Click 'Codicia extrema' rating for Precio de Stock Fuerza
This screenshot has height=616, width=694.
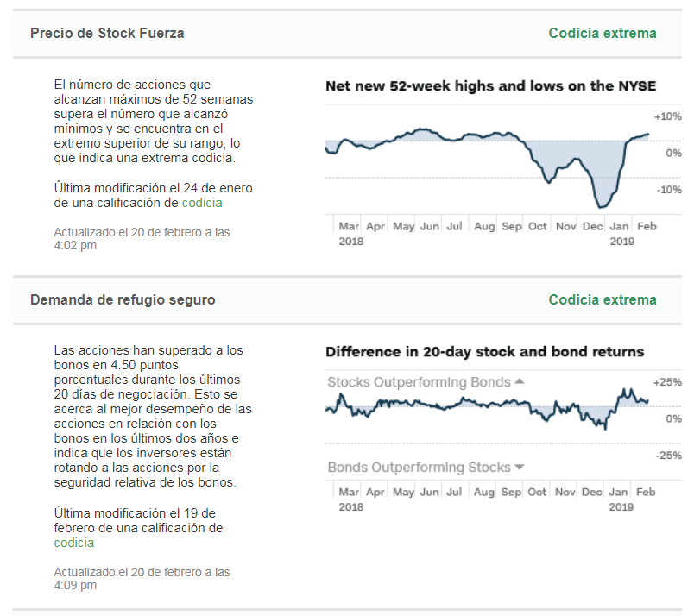(x=603, y=33)
